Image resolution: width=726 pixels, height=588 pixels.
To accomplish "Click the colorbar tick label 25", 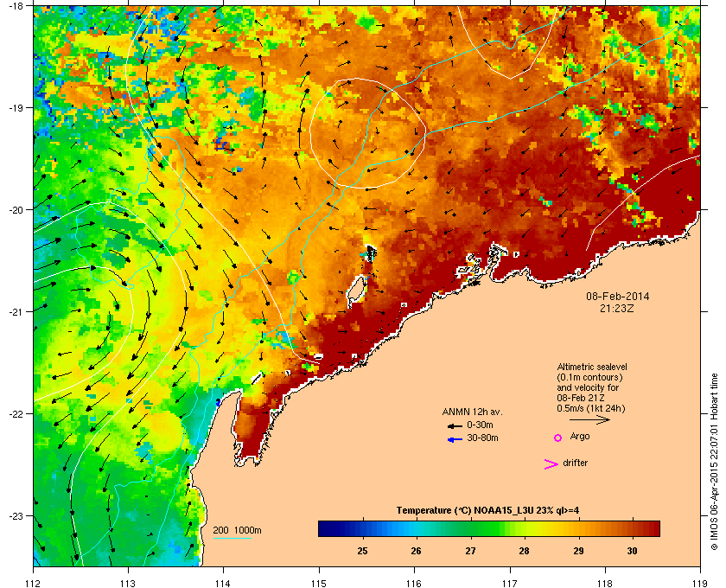I will pos(362,551).
